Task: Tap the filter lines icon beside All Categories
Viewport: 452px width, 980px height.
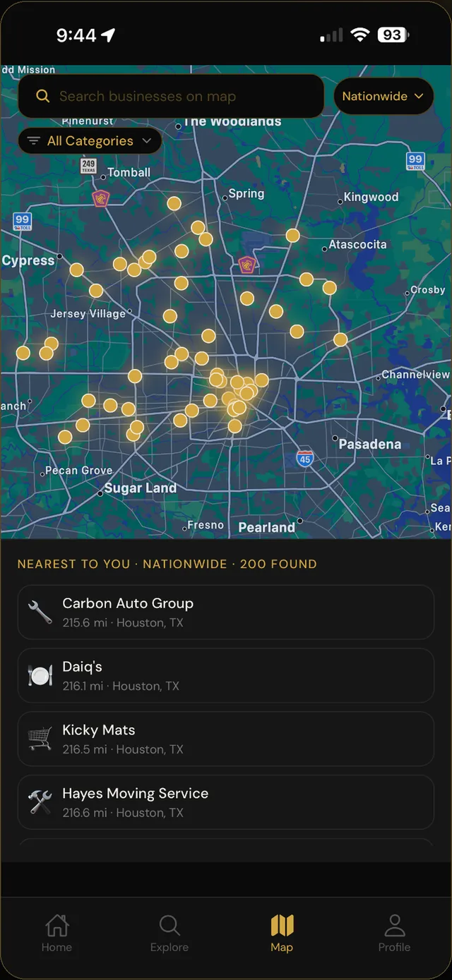Action: (33, 141)
